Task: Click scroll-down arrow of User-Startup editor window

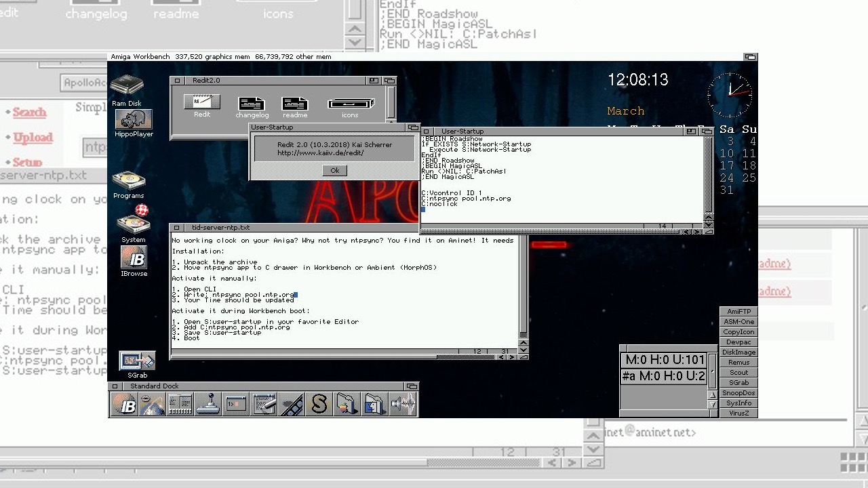Action: click(709, 224)
